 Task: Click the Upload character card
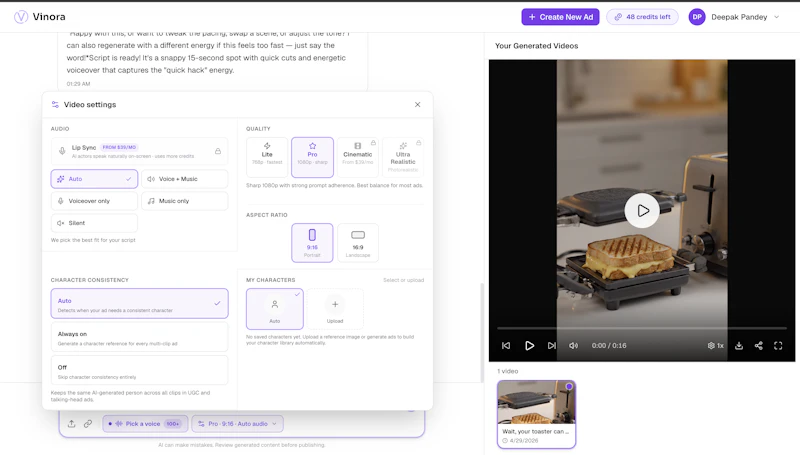coord(335,309)
